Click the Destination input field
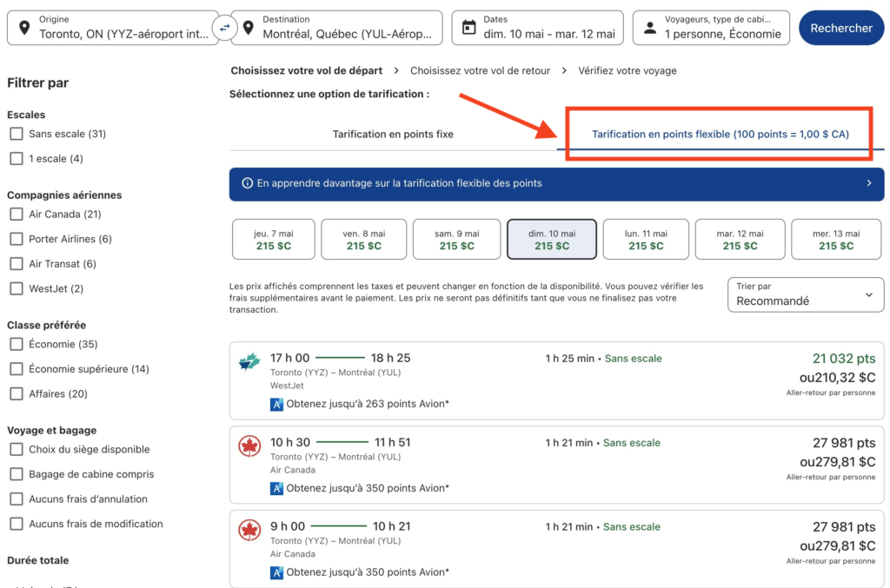The width and height of the screenshot is (890, 588). pos(348,28)
